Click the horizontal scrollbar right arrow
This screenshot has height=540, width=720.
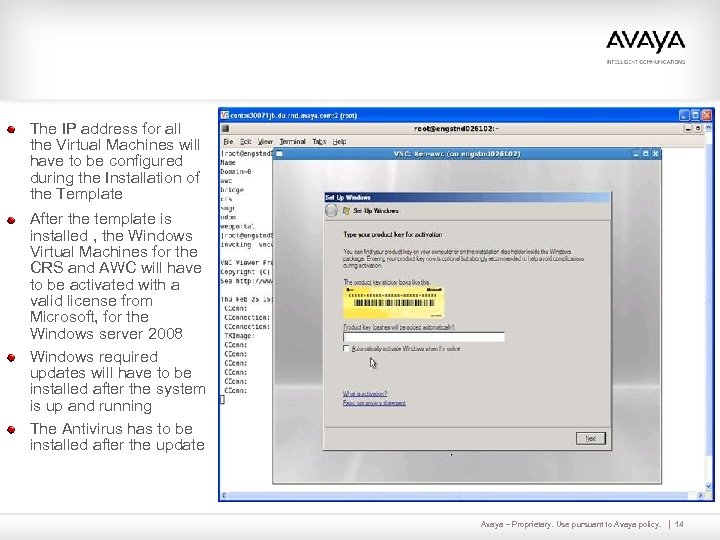point(700,495)
